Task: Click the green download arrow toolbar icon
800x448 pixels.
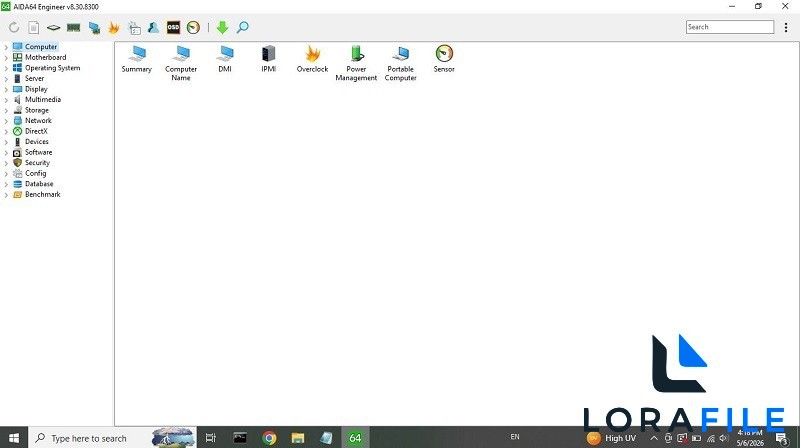Action: point(222,28)
